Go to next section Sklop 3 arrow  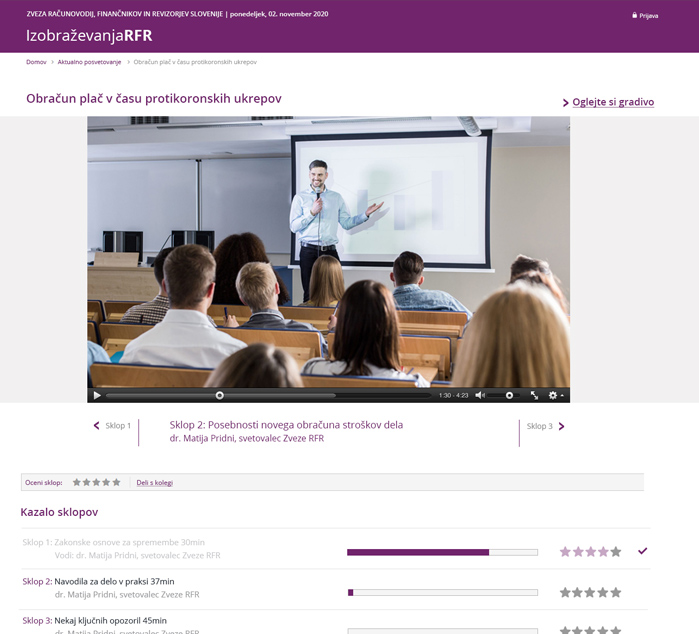click(x=561, y=426)
